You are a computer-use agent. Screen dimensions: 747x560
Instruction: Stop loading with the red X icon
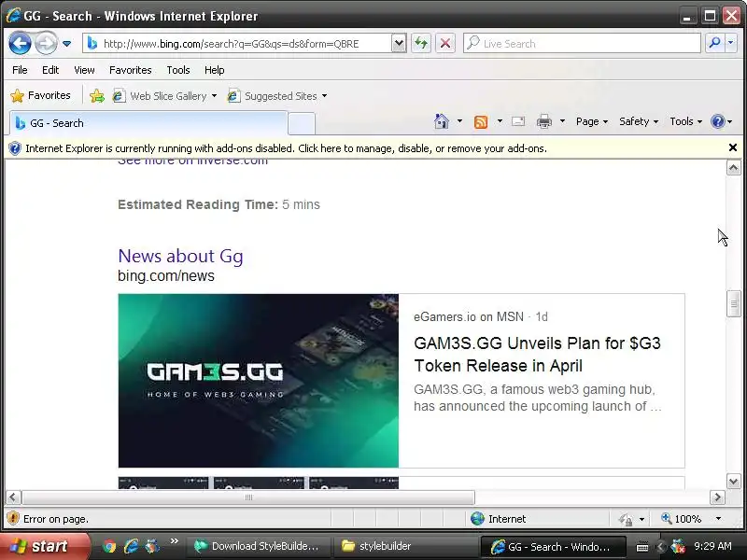coord(445,44)
